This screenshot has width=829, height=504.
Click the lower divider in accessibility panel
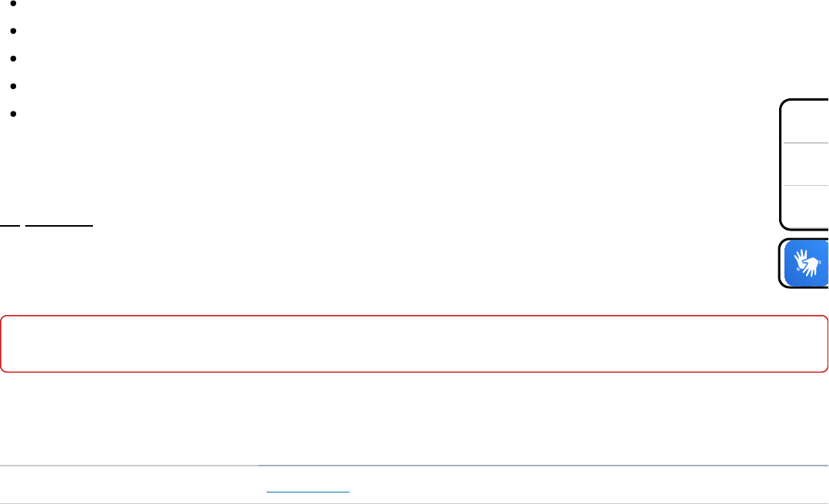point(806,185)
